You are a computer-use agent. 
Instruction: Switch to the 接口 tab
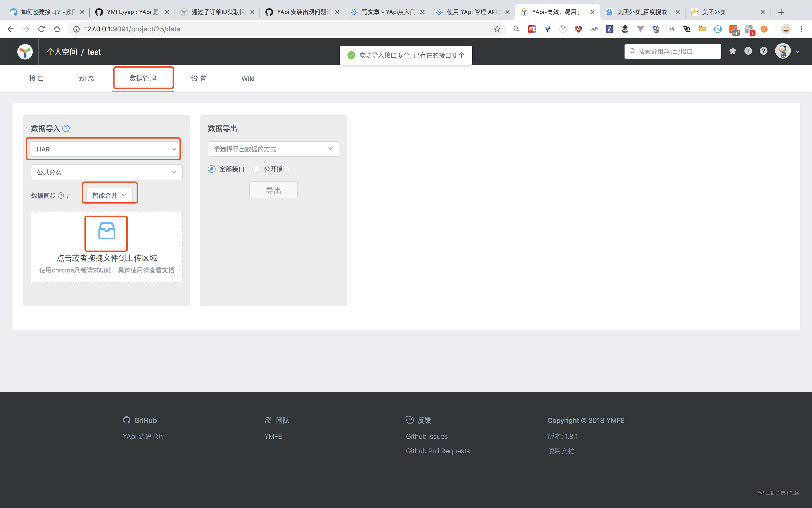click(37, 78)
